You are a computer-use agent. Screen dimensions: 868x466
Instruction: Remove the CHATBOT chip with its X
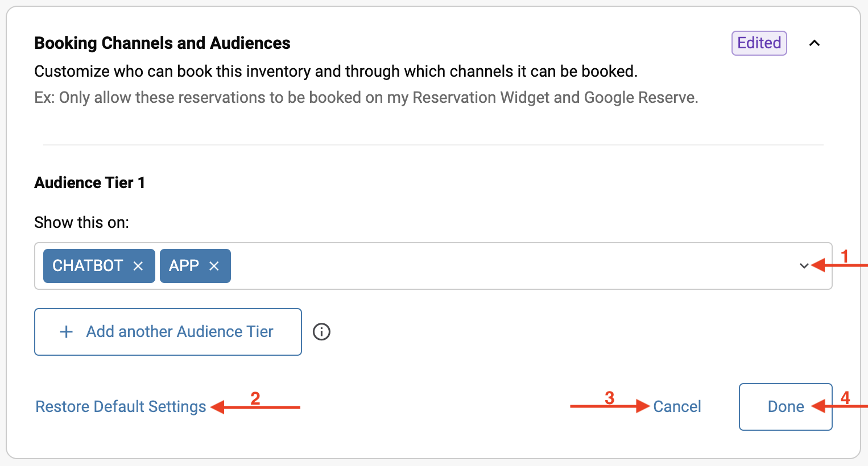pyautogui.click(x=138, y=266)
